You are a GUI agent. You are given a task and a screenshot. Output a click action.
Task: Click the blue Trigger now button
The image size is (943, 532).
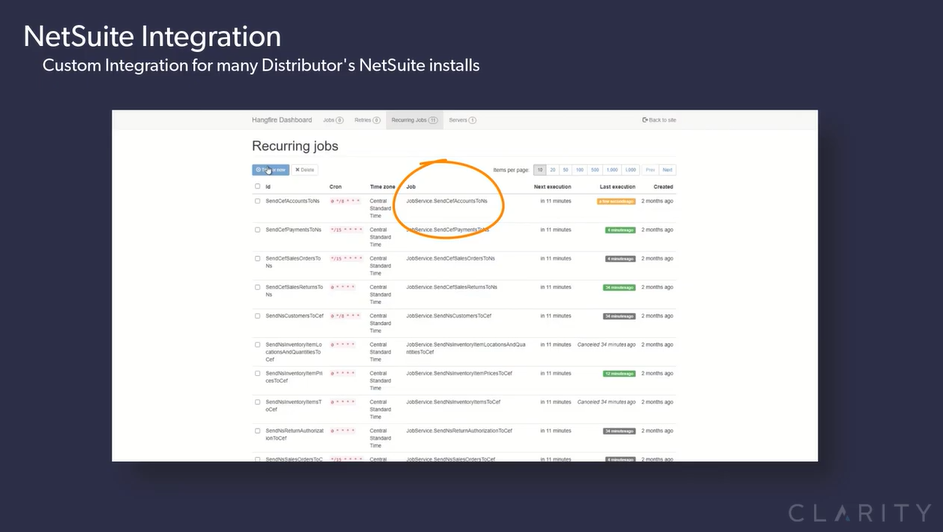point(271,170)
